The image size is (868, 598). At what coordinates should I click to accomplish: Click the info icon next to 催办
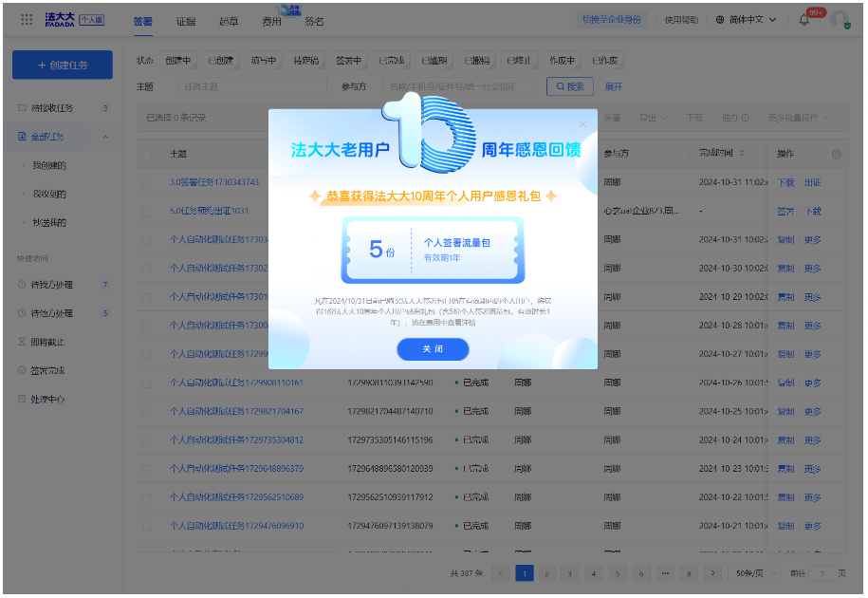[x=745, y=118]
